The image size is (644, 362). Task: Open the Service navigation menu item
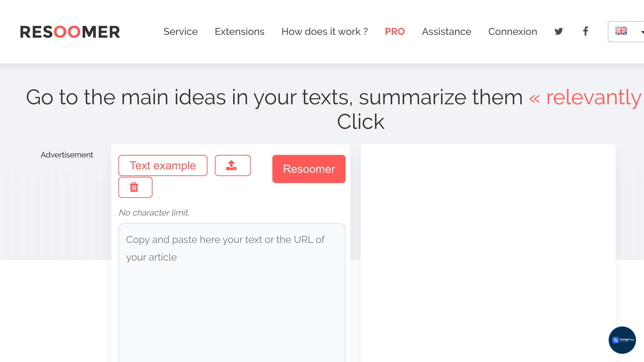click(x=180, y=31)
